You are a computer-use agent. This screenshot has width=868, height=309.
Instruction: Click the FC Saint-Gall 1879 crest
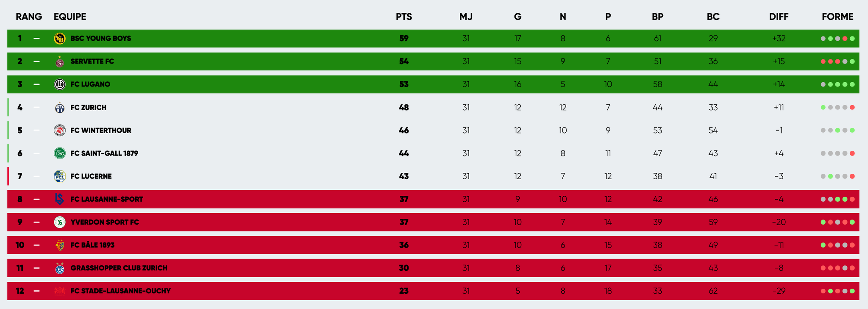pyautogui.click(x=60, y=153)
